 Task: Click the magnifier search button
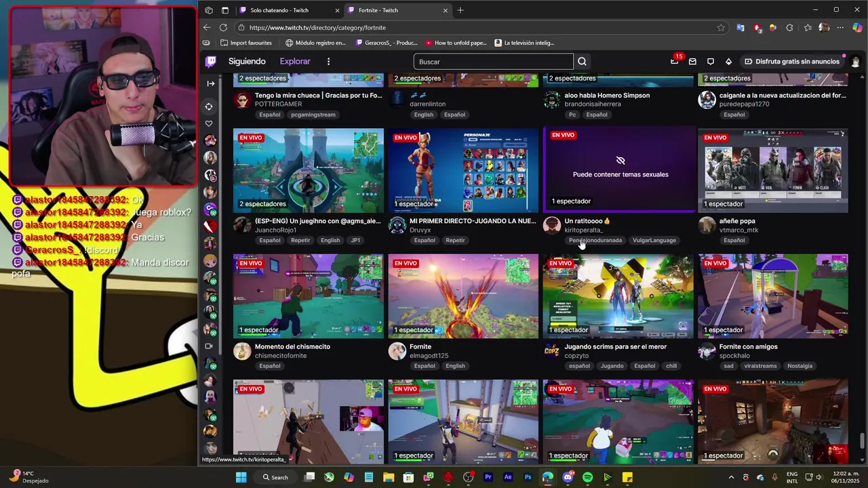pyautogui.click(x=582, y=62)
